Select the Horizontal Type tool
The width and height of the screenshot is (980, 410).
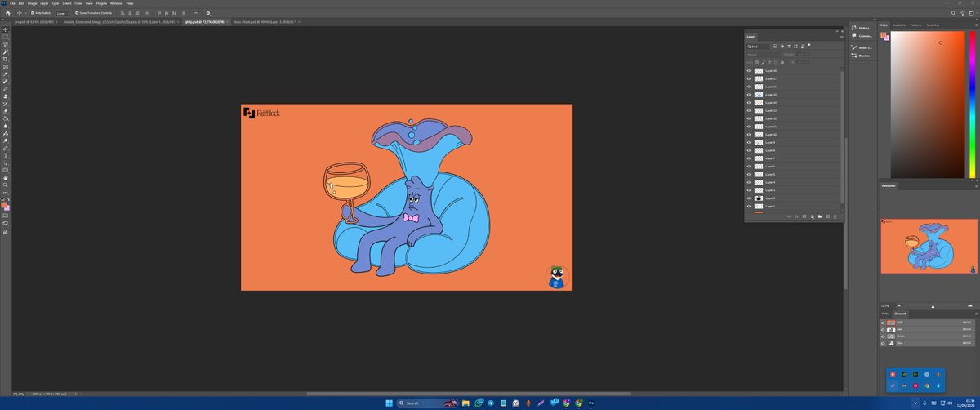tap(6, 155)
